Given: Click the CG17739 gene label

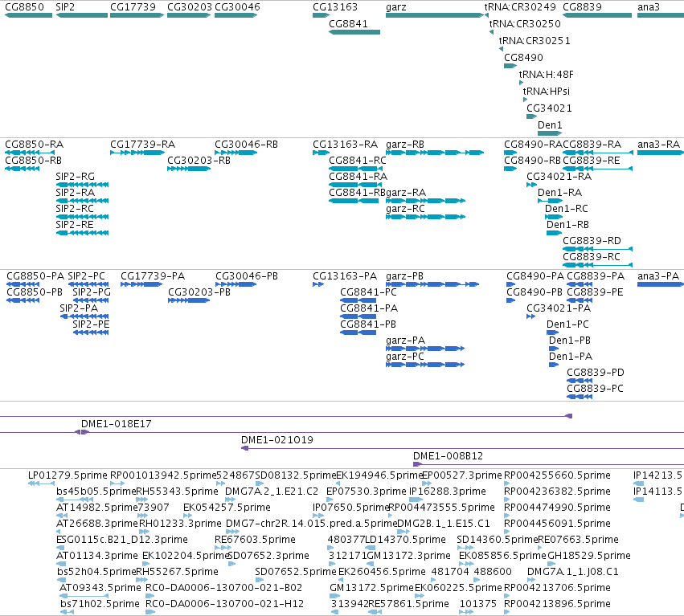Looking at the screenshot, I should (133, 7).
